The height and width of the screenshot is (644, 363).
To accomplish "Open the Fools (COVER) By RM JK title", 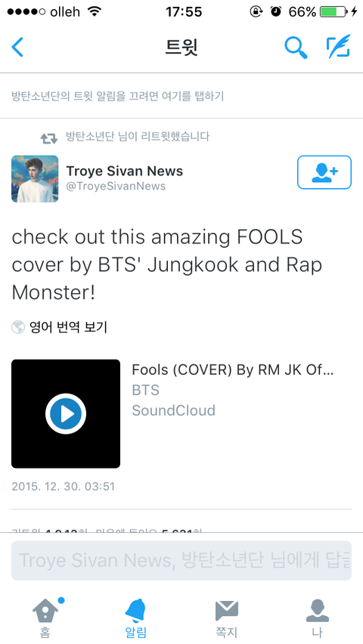I will 232,370.
